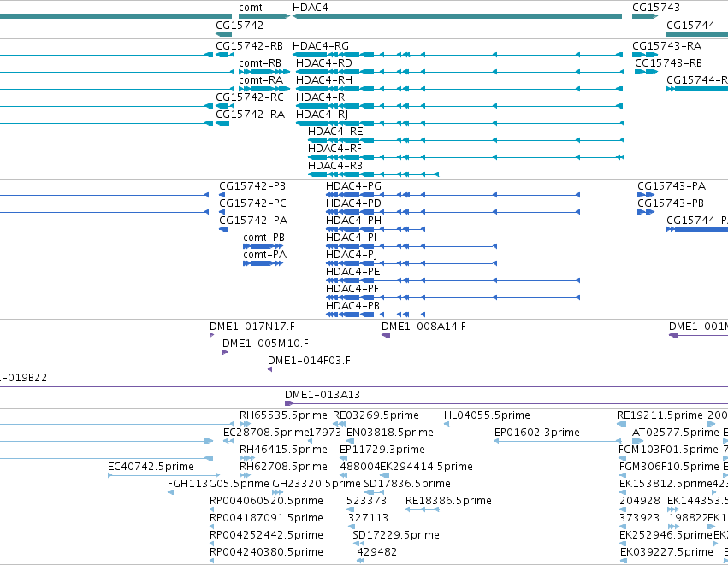The image size is (728, 565).
Task: Select the CG15744 gene label at top
Action: 690,26
